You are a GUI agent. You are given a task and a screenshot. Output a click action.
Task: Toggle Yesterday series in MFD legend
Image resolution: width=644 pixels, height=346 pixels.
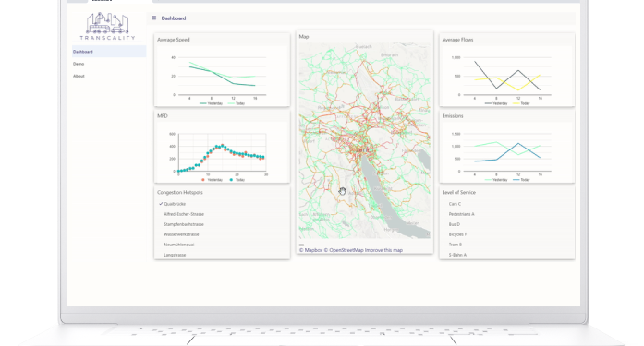[x=212, y=180]
